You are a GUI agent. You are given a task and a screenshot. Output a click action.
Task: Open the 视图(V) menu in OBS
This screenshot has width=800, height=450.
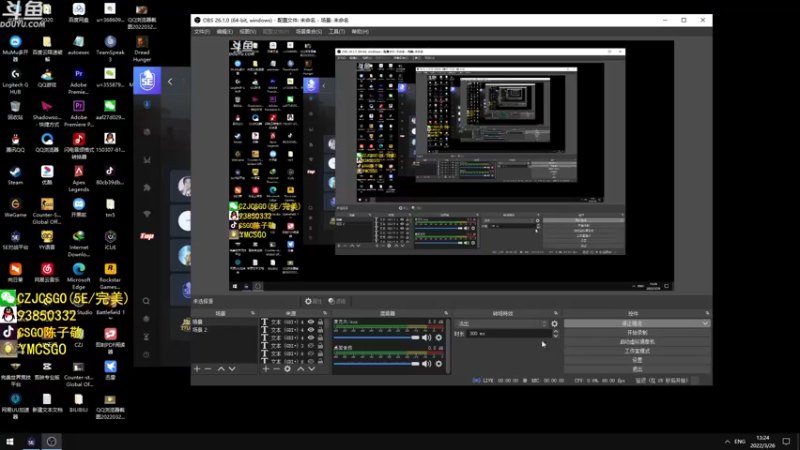coord(247,32)
